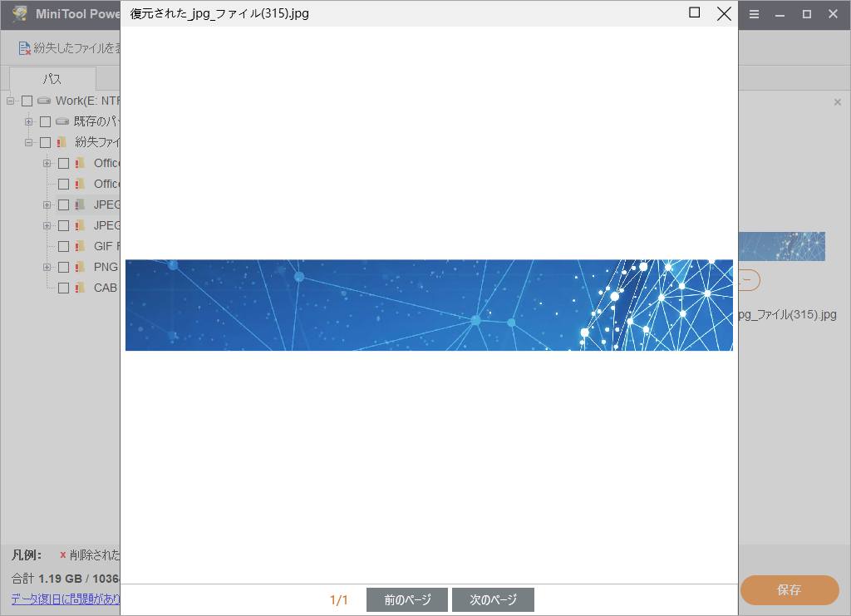Click the GIF folder icon in tree
Screen dimensions: 851x616
click(x=81, y=246)
